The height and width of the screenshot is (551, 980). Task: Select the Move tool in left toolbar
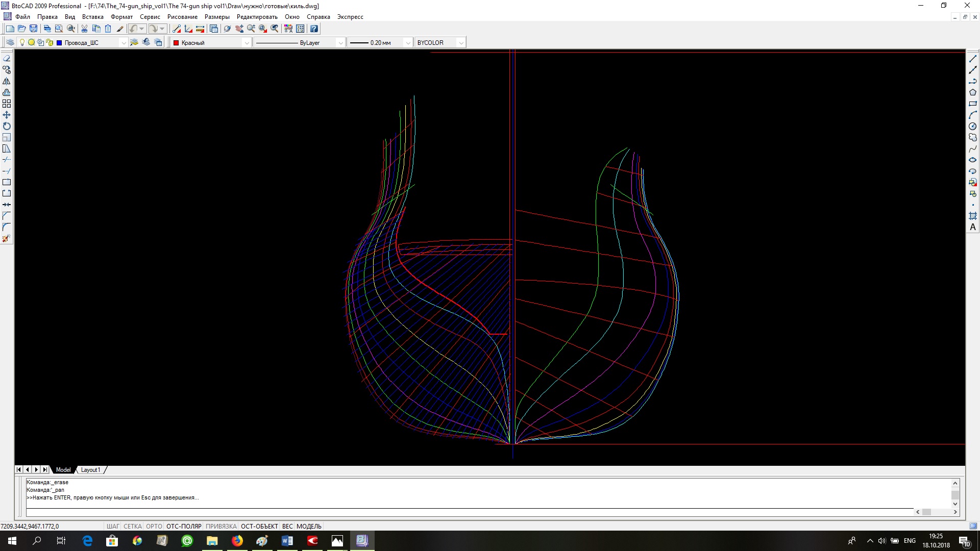pyautogui.click(x=7, y=115)
